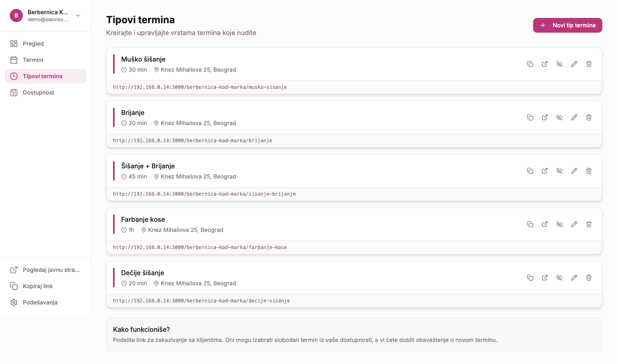617x364 pixels.
Task: Navigate to Pregled dashboard
Action: pyautogui.click(x=33, y=44)
